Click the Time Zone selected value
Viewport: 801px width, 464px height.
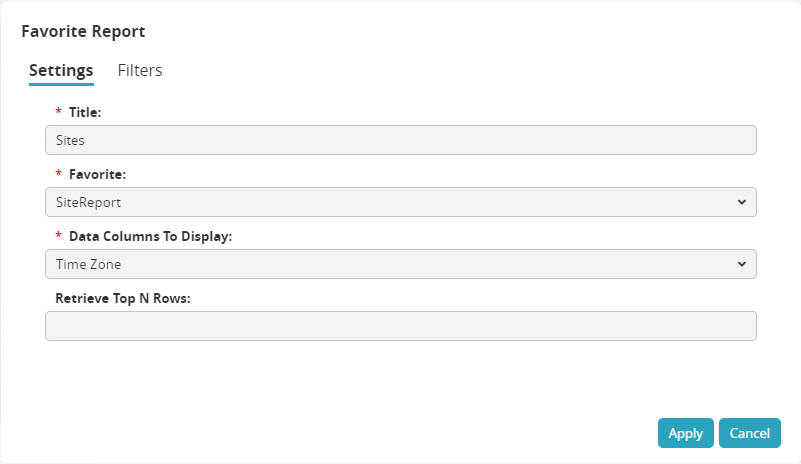point(89,264)
